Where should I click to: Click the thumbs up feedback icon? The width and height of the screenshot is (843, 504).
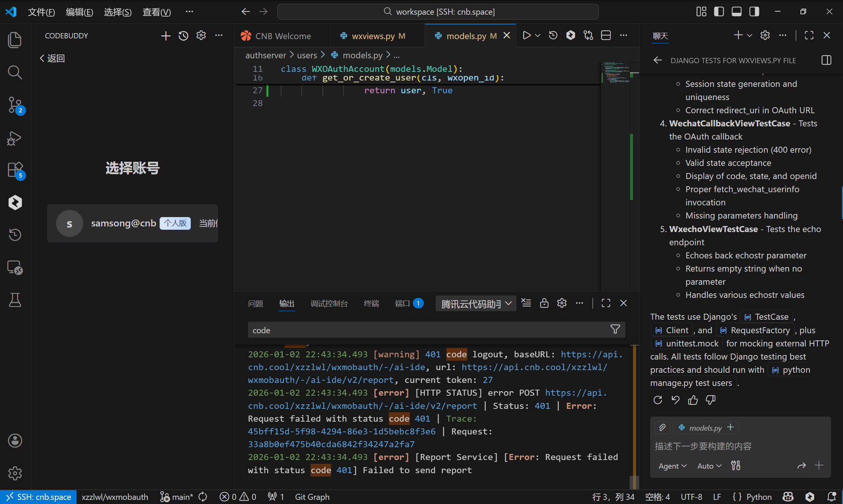693,400
